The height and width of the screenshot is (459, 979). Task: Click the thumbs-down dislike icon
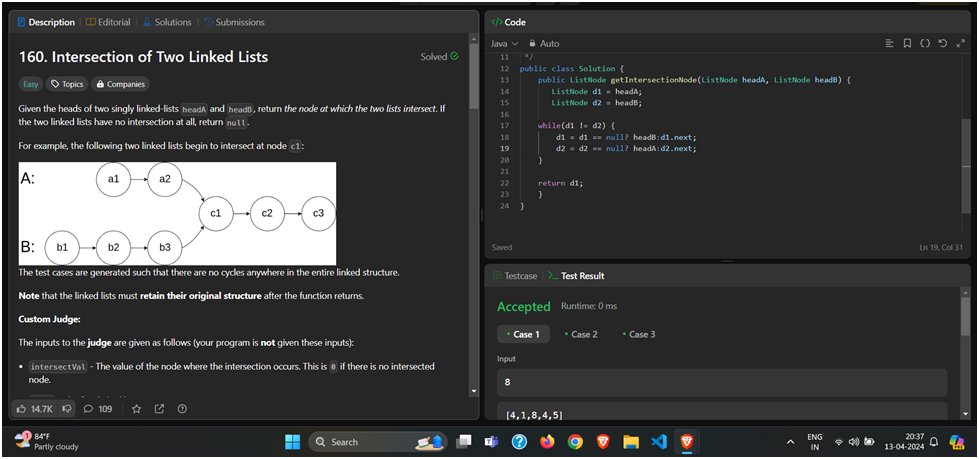click(x=67, y=408)
